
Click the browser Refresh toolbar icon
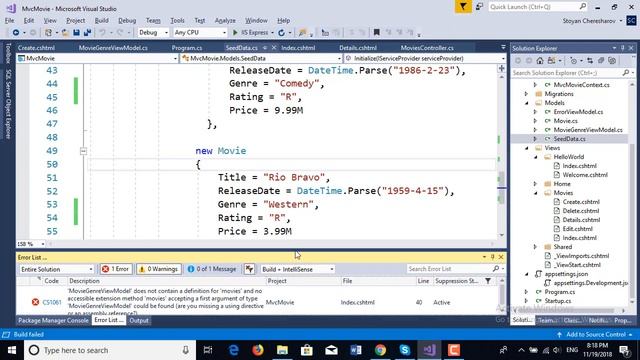click(x=281, y=32)
